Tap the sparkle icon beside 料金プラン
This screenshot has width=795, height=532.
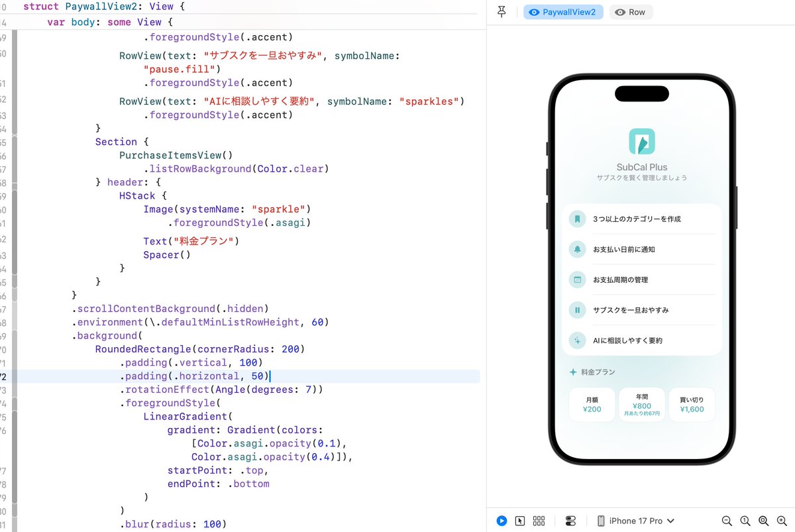coord(573,372)
